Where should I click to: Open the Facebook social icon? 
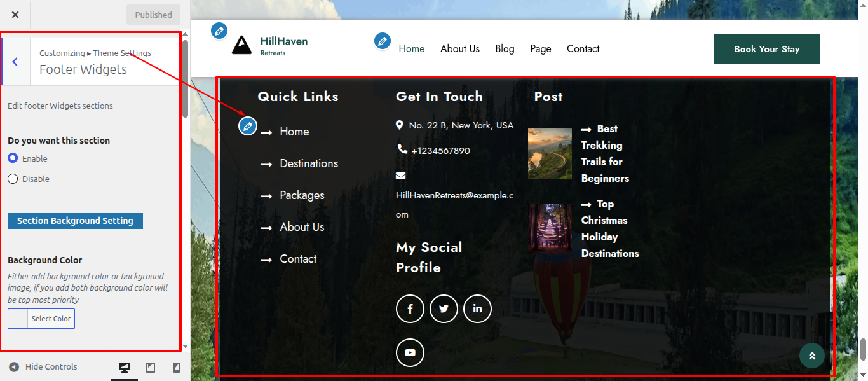(x=410, y=309)
